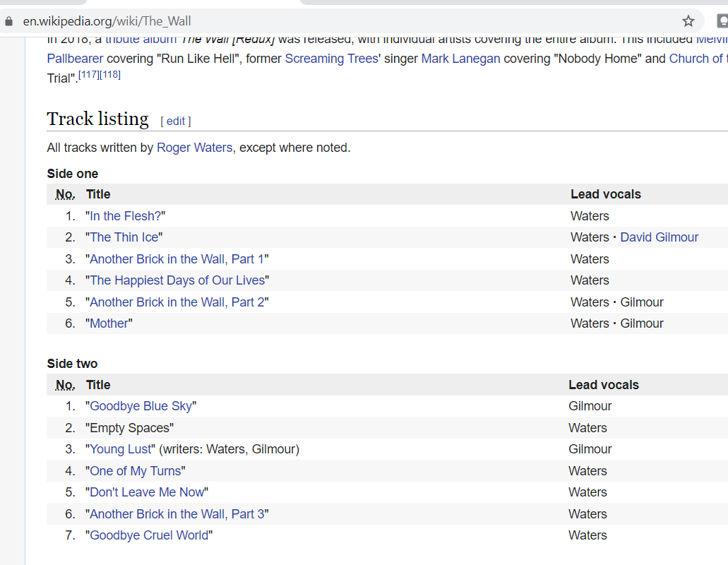728x565 pixels.
Task: Open "The Thin Ice" track link
Action: click(x=124, y=237)
